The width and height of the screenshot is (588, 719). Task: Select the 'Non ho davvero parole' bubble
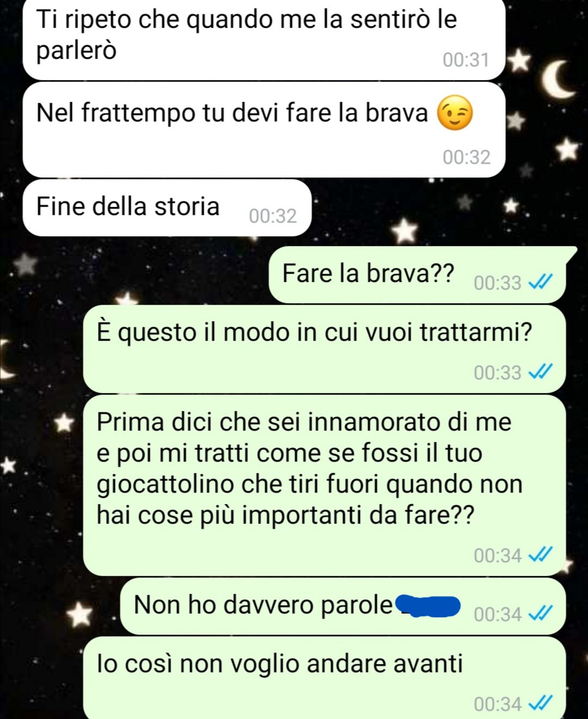[342, 606]
